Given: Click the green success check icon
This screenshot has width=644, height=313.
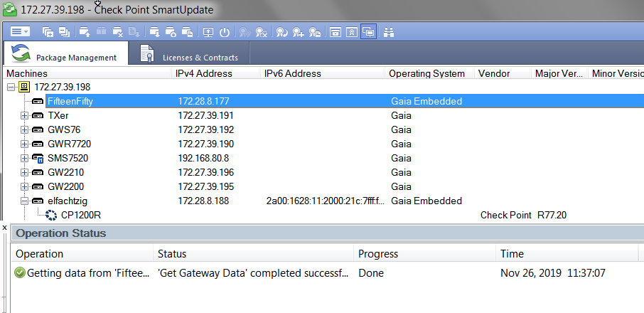Looking at the screenshot, I should (x=19, y=272).
